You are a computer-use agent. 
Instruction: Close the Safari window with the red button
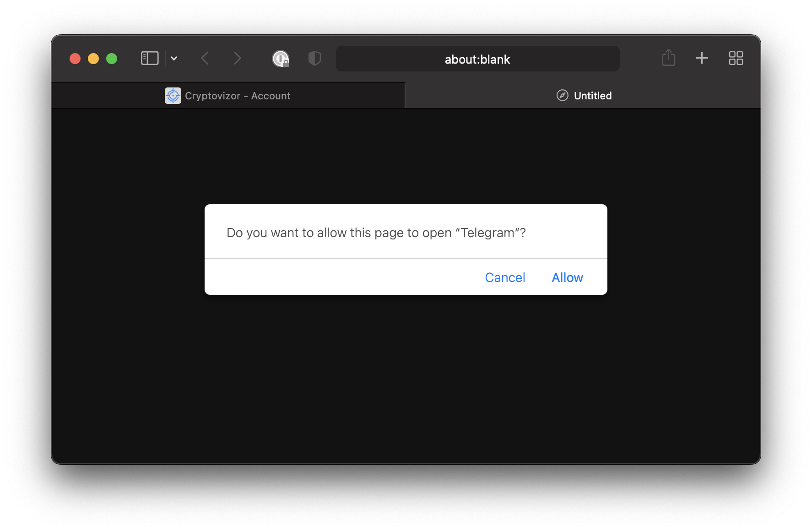pos(75,59)
